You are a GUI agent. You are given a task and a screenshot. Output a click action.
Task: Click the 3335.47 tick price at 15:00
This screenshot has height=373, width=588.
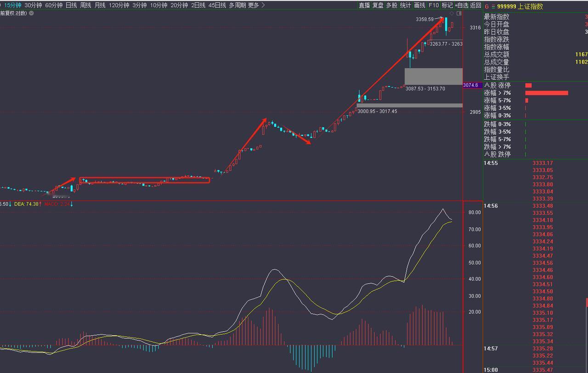point(543,370)
